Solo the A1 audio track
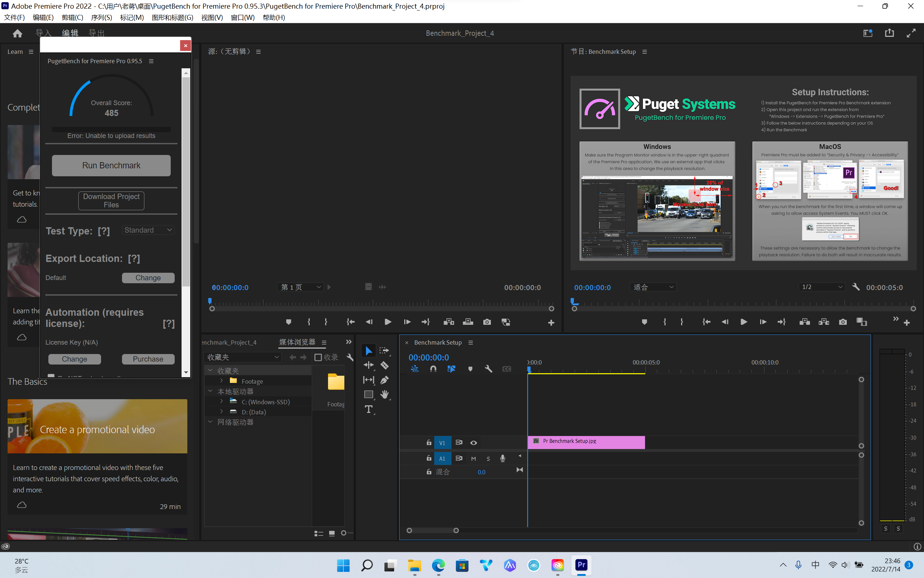The image size is (924, 578). coord(488,459)
